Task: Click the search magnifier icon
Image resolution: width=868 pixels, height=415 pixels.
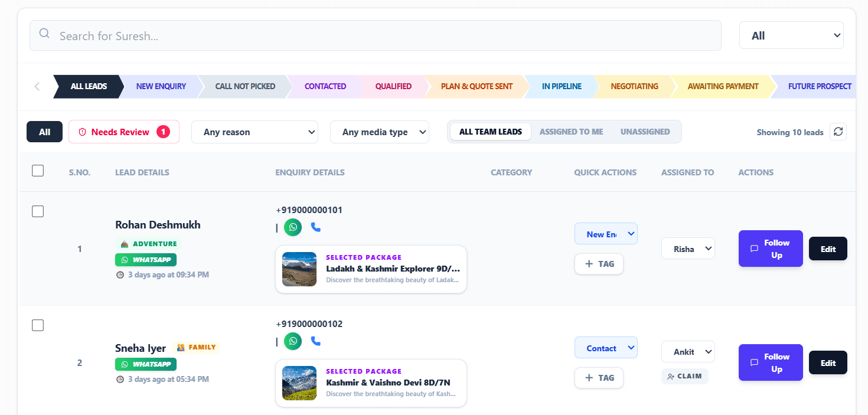Action: click(44, 33)
